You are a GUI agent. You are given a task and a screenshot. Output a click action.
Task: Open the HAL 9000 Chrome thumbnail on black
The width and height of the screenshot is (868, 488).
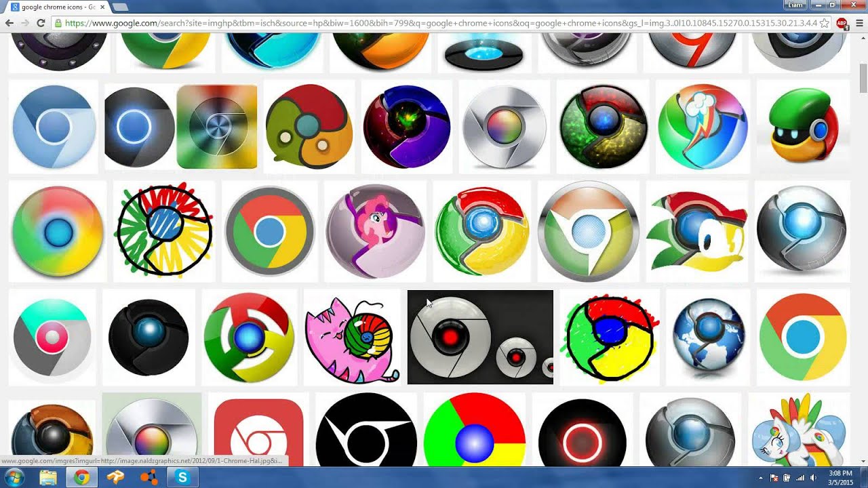480,338
